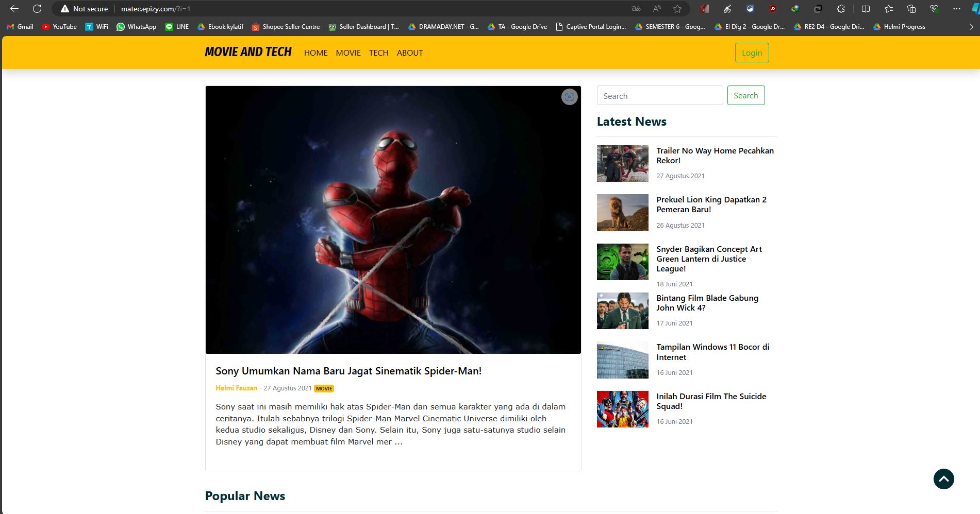Open the Settings and more ellipsis menu
The height and width of the screenshot is (514, 980).
[957, 9]
